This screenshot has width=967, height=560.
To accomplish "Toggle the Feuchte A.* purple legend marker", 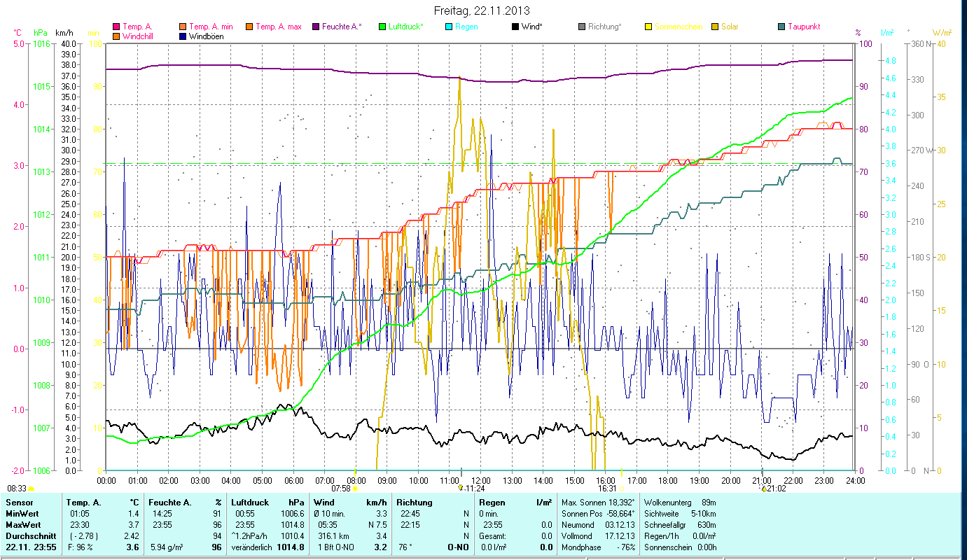I will click(315, 27).
